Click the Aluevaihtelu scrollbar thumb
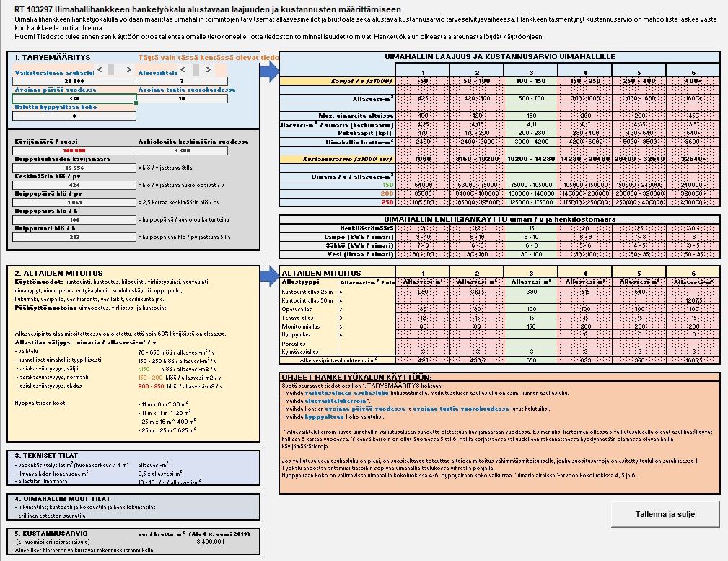Viewport: 728px width, 561px height. pos(196,70)
